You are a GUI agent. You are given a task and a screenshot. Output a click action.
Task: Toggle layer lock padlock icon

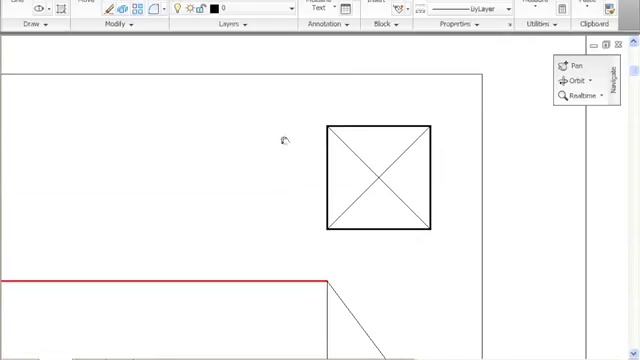[x=201, y=9]
